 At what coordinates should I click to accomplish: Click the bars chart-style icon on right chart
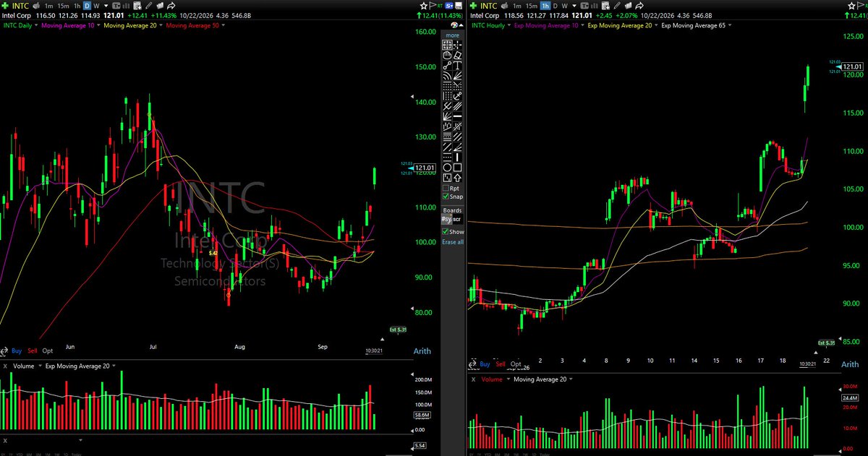[x=595, y=6]
